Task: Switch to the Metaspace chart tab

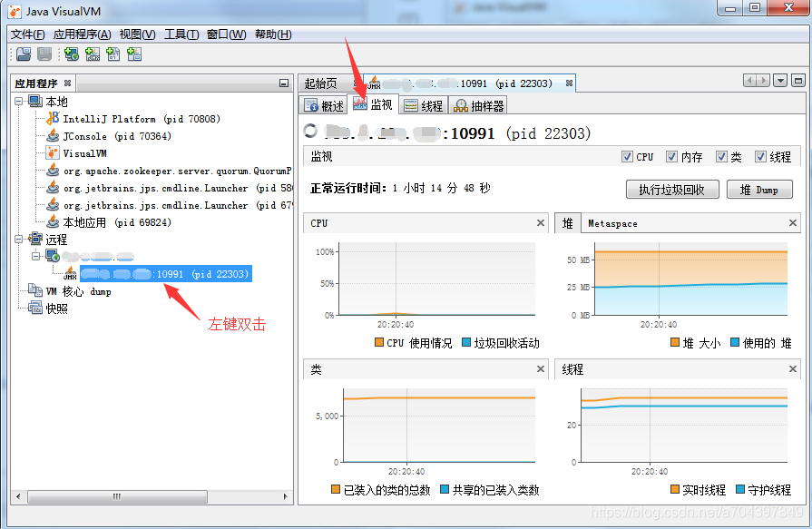Action: pyautogui.click(x=612, y=223)
